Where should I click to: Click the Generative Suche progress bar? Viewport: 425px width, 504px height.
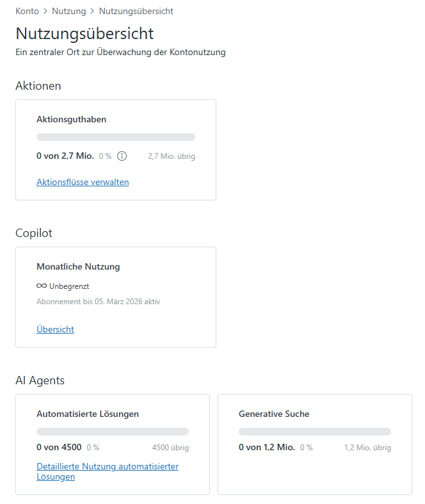(x=315, y=432)
